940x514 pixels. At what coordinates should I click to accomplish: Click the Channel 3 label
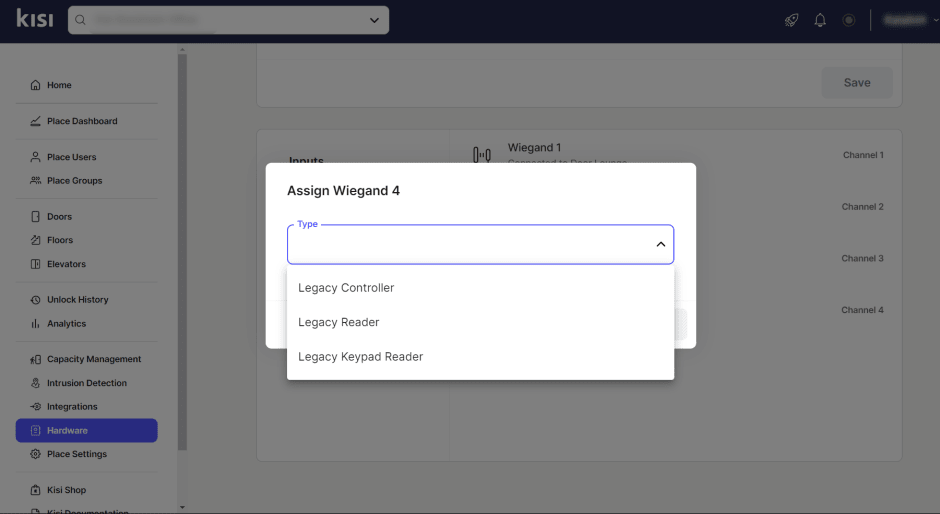coord(863,258)
